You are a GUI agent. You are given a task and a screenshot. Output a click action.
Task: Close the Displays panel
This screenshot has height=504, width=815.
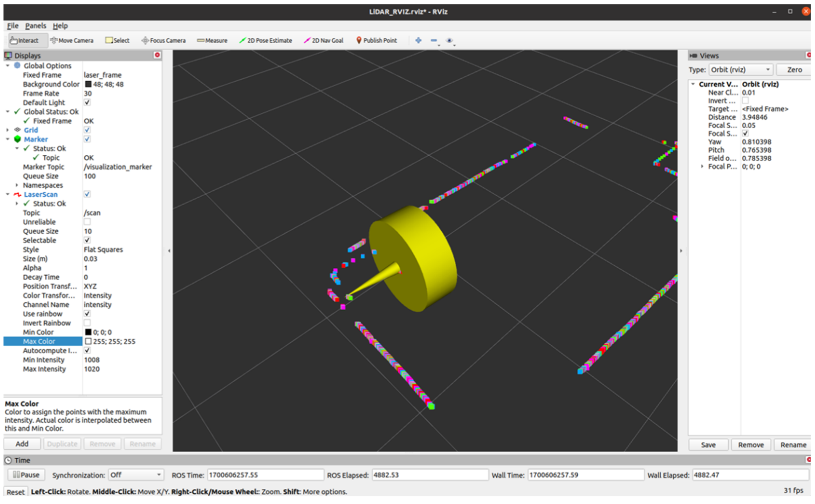click(157, 55)
